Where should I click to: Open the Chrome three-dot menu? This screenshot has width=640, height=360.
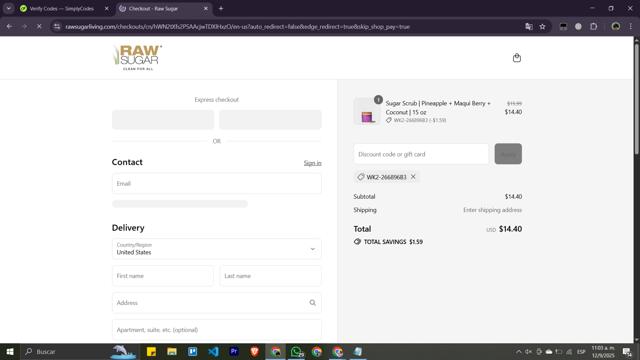[631, 27]
